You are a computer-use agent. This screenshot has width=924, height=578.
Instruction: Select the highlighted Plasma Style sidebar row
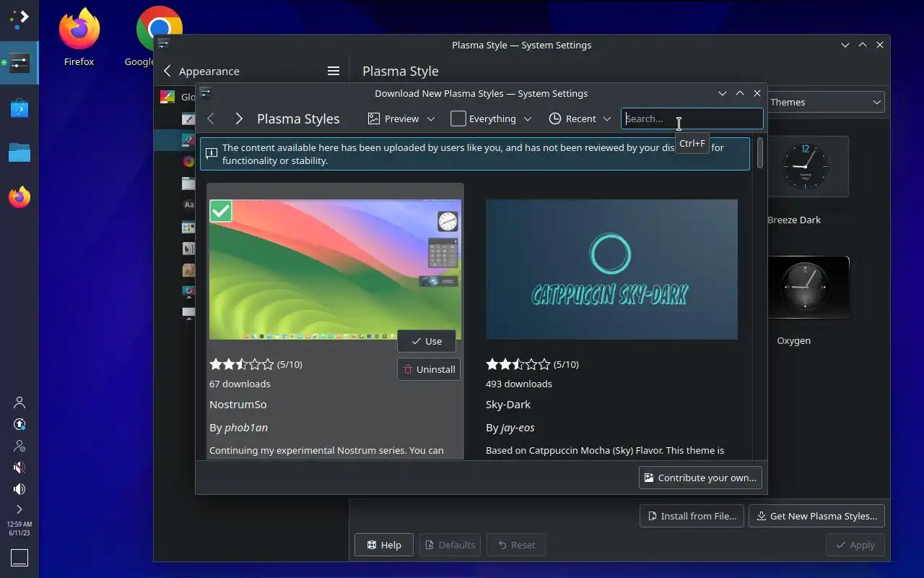(x=175, y=140)
